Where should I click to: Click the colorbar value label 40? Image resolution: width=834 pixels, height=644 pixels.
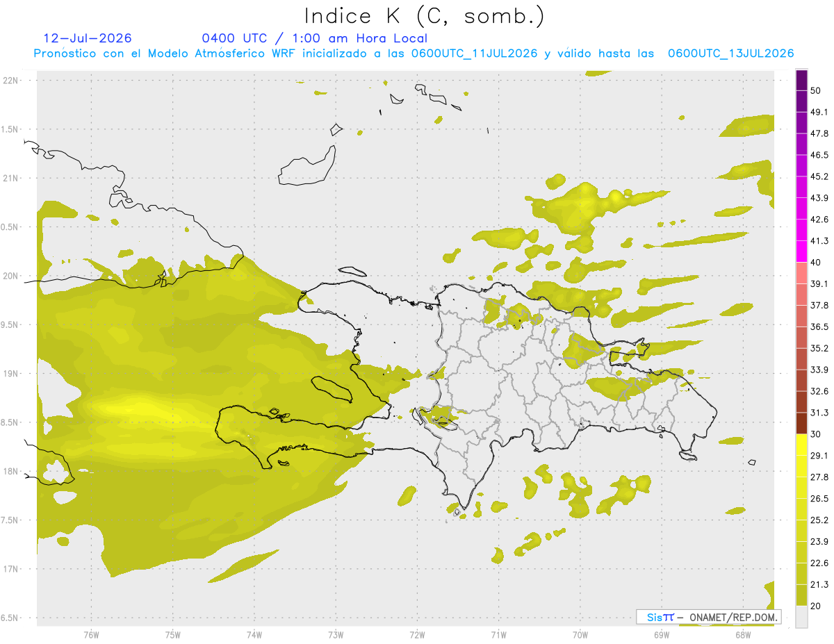coord(816,263)
